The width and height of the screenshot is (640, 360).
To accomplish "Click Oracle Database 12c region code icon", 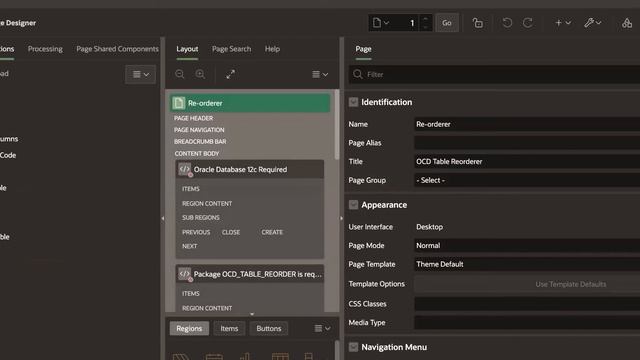I will pyautogui.click(x=185, y=169).
